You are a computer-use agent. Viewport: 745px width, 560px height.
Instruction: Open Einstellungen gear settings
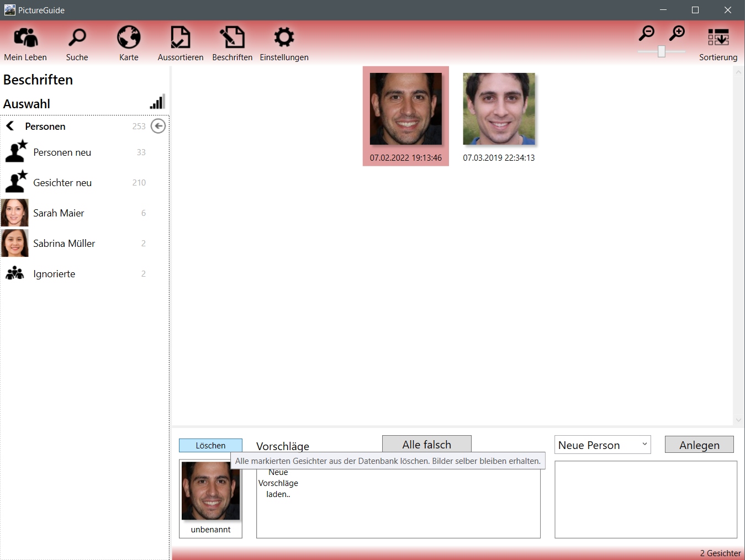[x=284, y=43]
